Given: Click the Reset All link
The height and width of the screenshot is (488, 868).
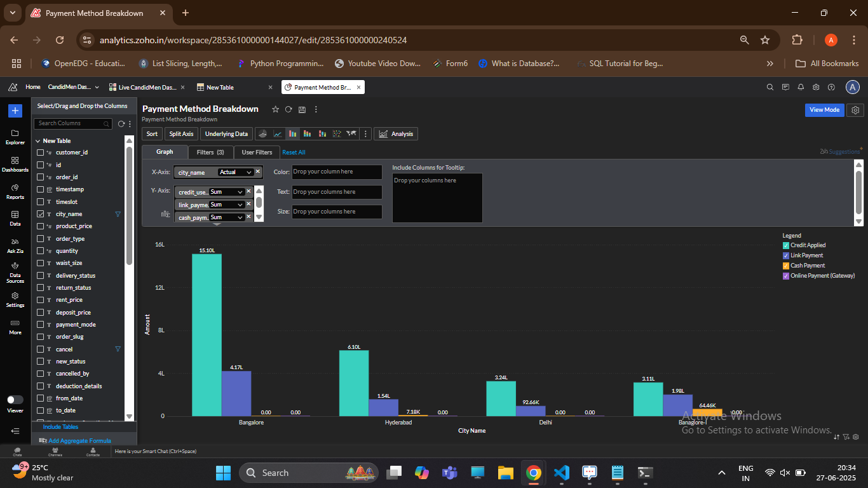Looking at the screenshot, I should 294,152.
